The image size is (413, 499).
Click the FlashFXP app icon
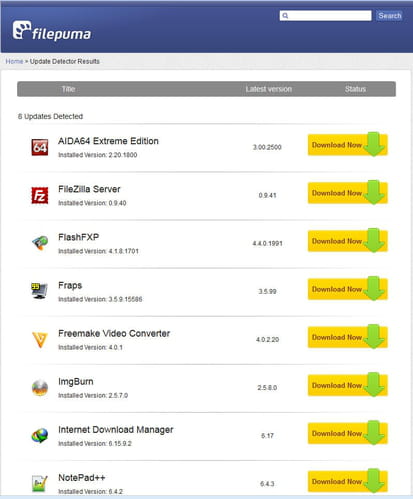coord(40,243)
